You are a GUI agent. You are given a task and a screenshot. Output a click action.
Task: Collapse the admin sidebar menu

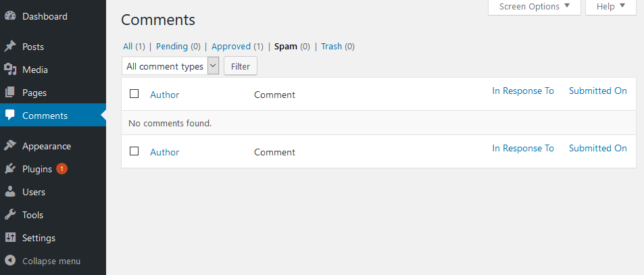pyautogui.click(x=43, y=261)
